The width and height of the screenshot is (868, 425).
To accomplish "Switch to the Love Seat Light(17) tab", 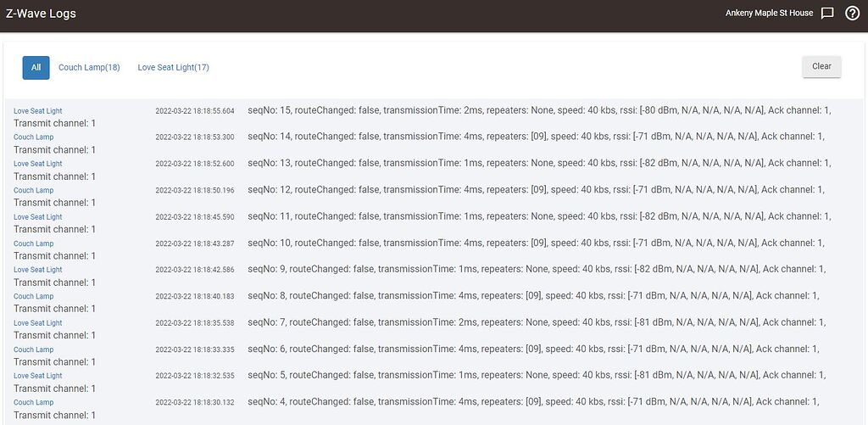I will pos(173,68).
